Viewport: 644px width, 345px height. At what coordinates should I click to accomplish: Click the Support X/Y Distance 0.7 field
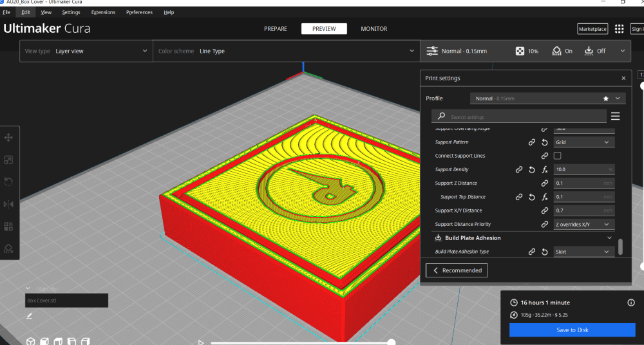(x=584, y=210)
